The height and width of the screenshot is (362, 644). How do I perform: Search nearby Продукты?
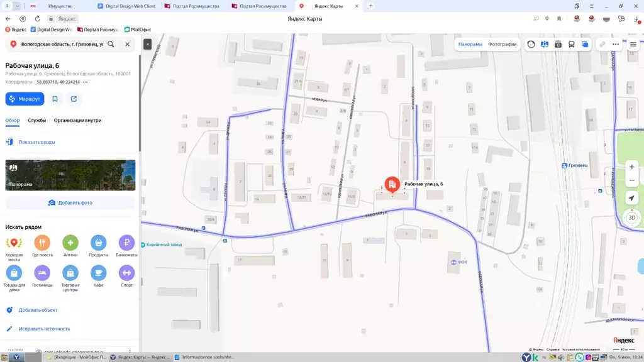point(99,246)
